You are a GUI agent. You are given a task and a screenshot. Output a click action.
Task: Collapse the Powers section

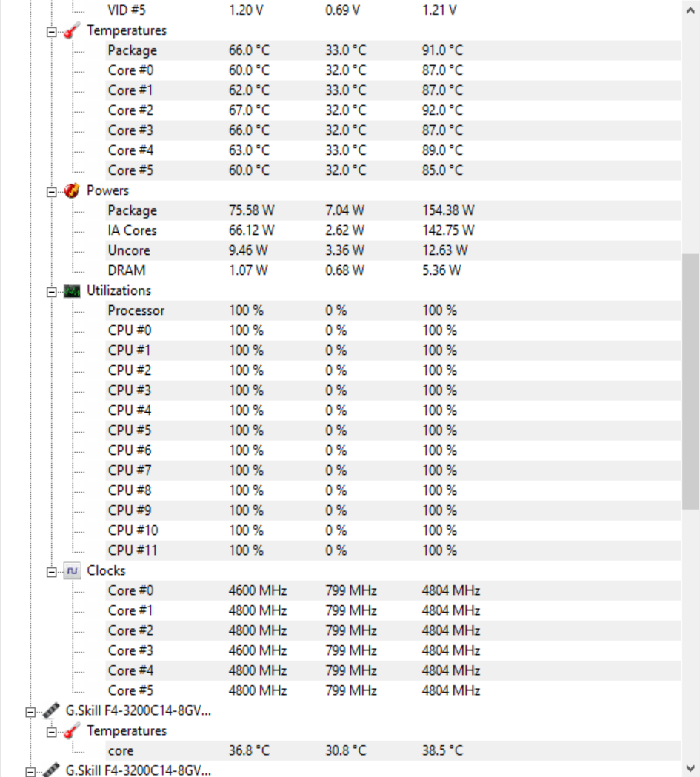[52, 191]
